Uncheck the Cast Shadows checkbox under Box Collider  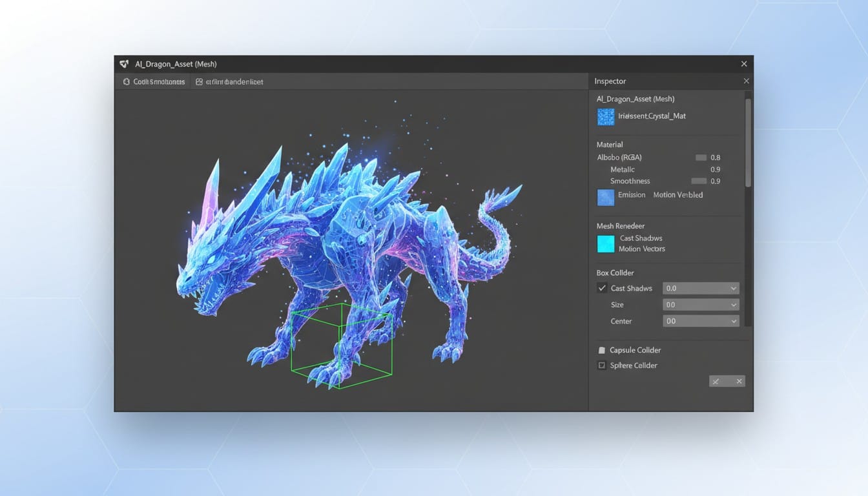(602, 288)
